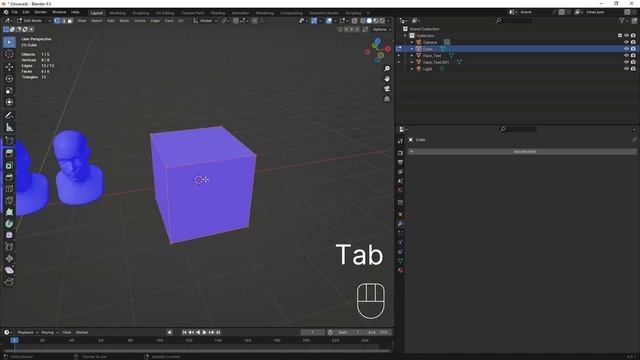Select the Transform tool in the toolbar
This screenshot has width=640, height=360.
tap(9, 102)
